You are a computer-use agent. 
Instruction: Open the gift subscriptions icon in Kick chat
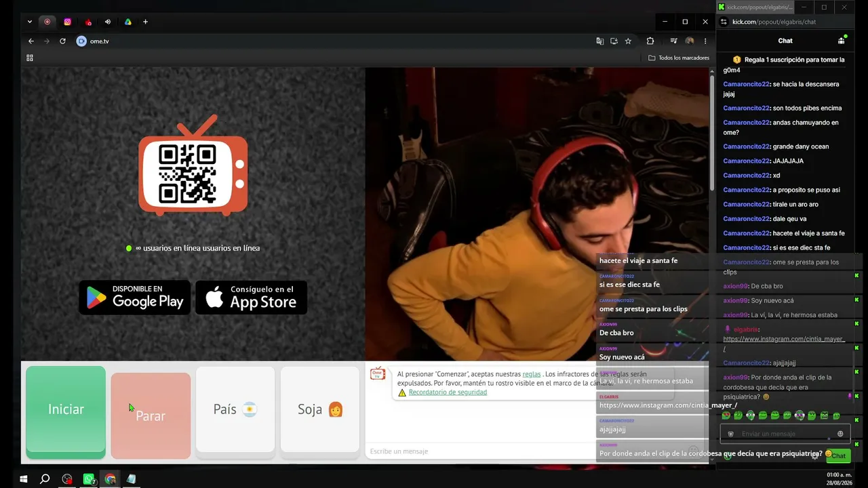[842, 40]
